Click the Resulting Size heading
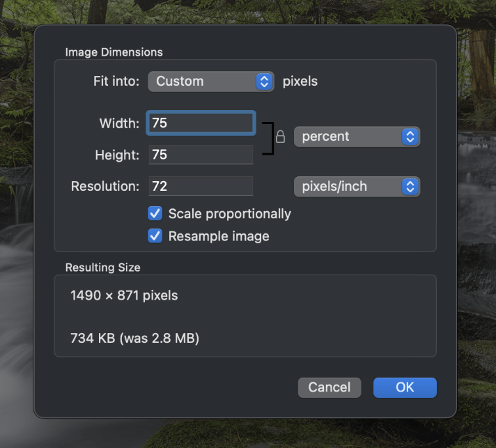The image size is (496, 448). pos(103,268)
